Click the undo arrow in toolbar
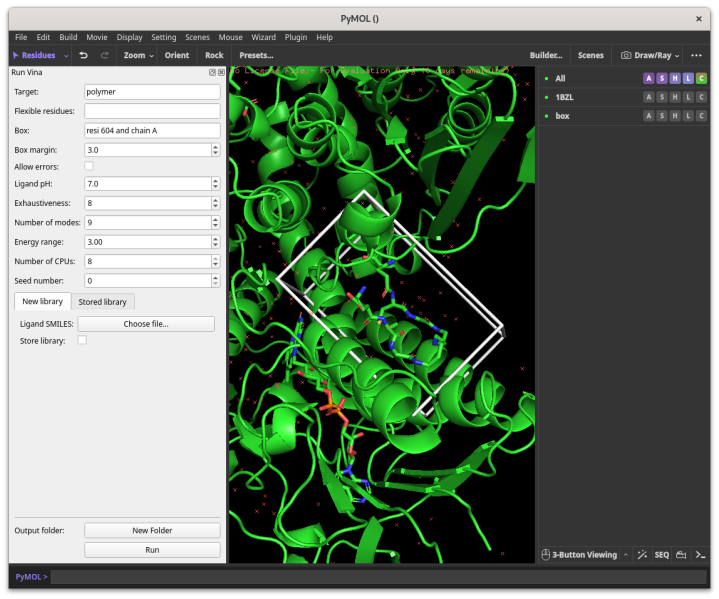719x599 pixels. 84,55
